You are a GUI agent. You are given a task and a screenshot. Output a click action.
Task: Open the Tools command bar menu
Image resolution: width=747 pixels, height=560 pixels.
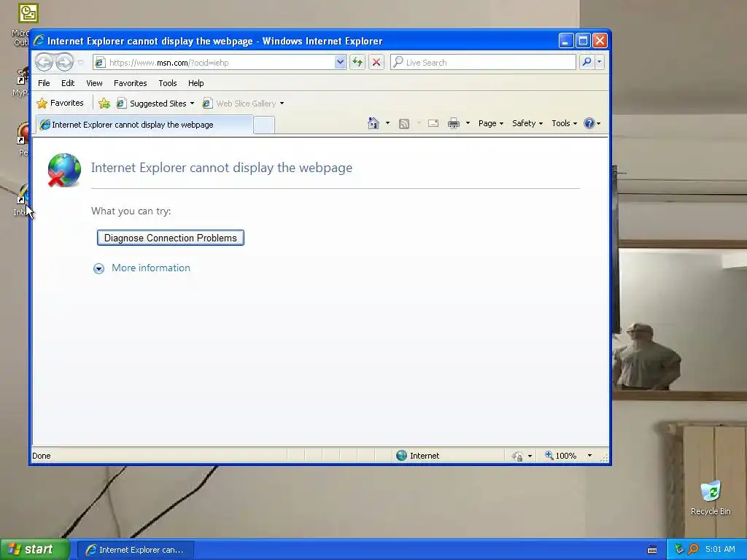coord(564,123)
